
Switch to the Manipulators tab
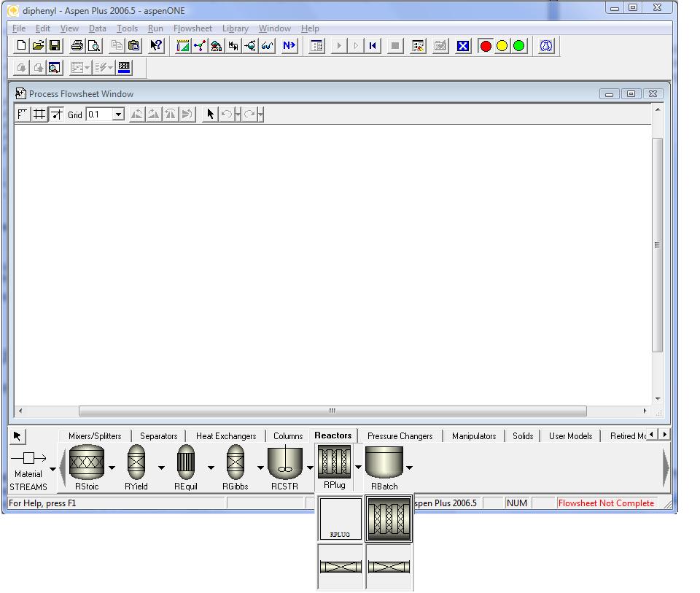click(x=474, y=436)
